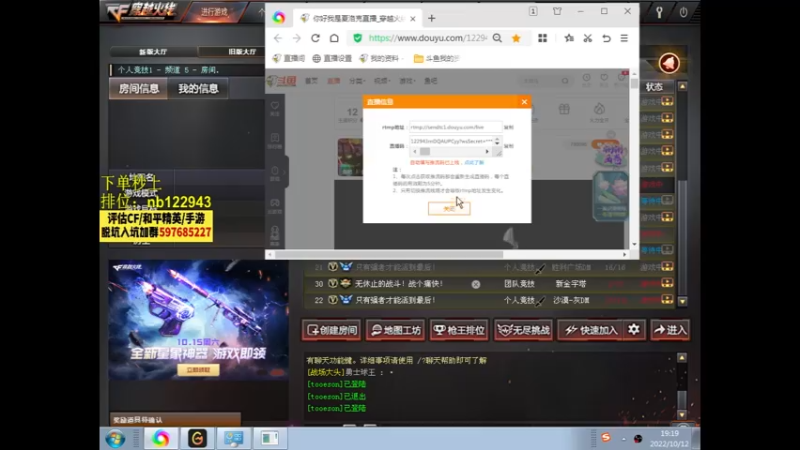The width and height of the screenshot is (800, 450).
Task: Open the 直播设置 bookmark
Action: 332,59
